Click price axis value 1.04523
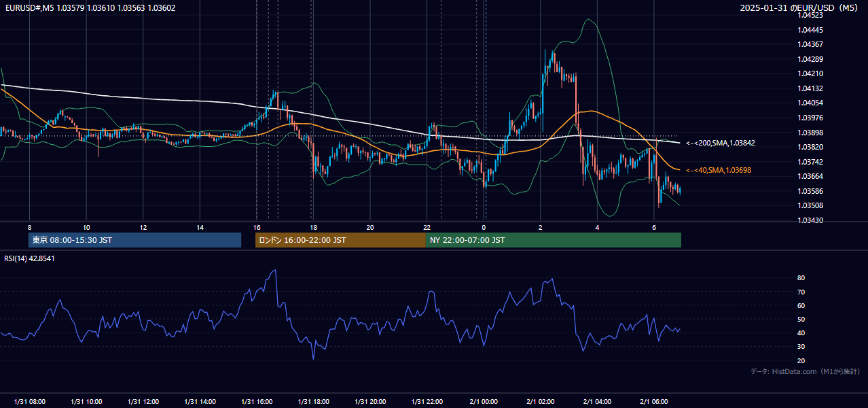The height and width of the screenshot is (408, 868). click(810, 15)
